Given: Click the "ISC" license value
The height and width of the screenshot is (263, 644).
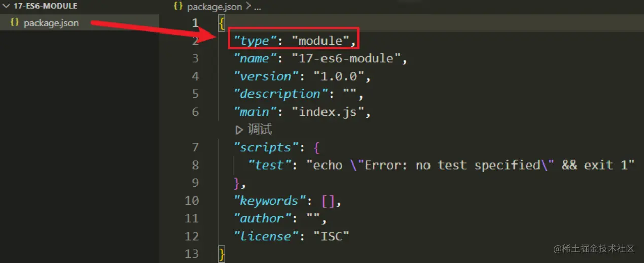Looking at the screenshot, I should point(331,237).
